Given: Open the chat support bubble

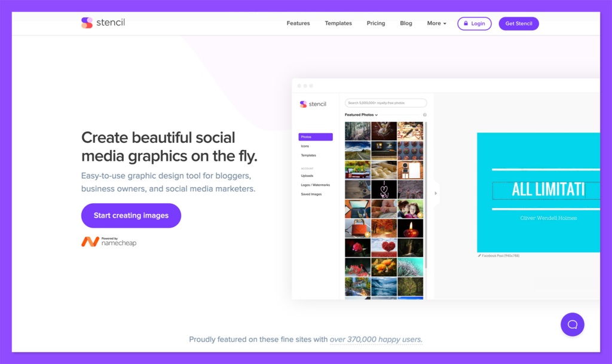Looking at the screenshot, I should point(572,324).
